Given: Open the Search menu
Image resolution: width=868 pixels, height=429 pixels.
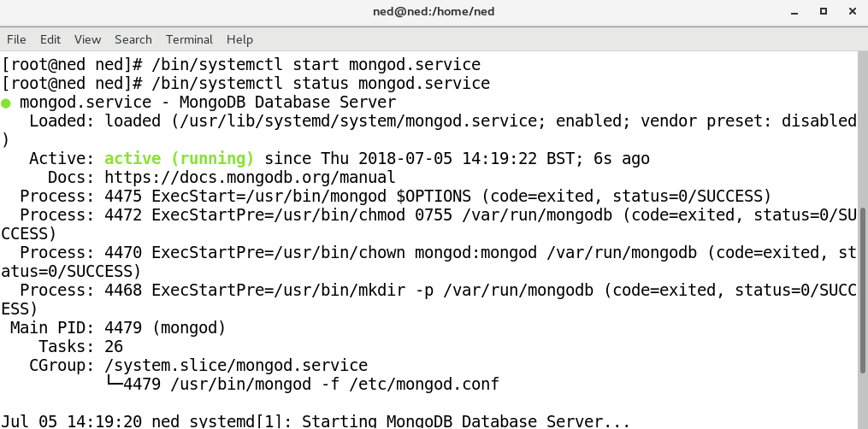Looking at the screenshot, I should pyautogui.click(x=133, y=39).
